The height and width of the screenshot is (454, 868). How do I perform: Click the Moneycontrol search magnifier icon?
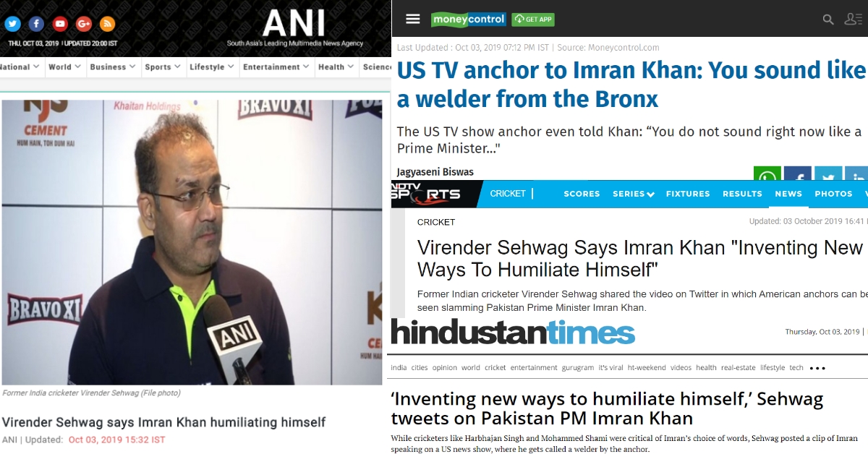click(x=828, y=20)
